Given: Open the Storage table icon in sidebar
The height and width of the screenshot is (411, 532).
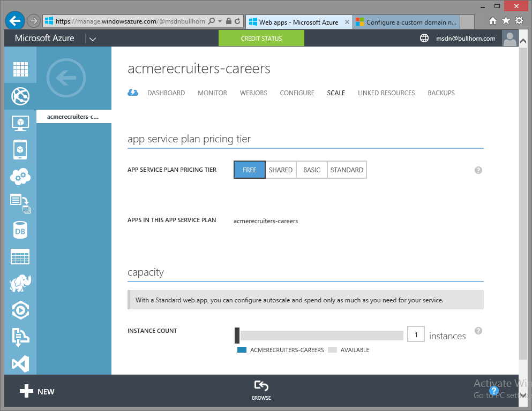Looking at the screenshot, I should click(20, 256).
